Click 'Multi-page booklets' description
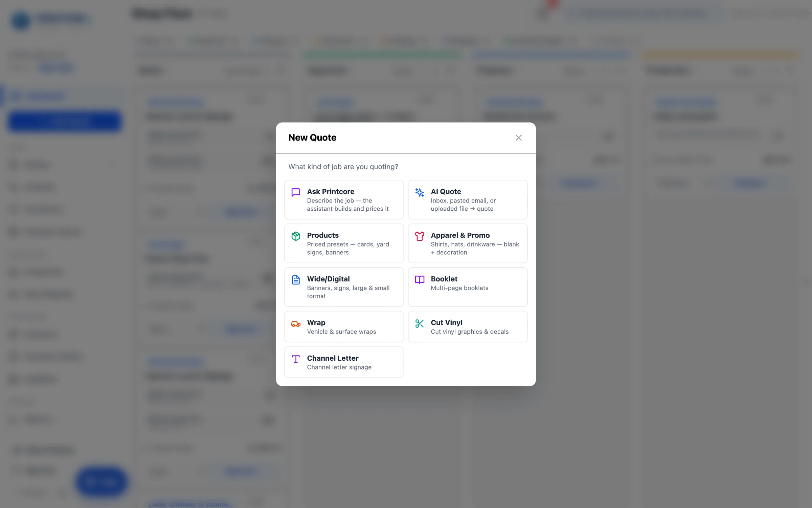Screen dimensions: 812x508 [x=459, y=288]
